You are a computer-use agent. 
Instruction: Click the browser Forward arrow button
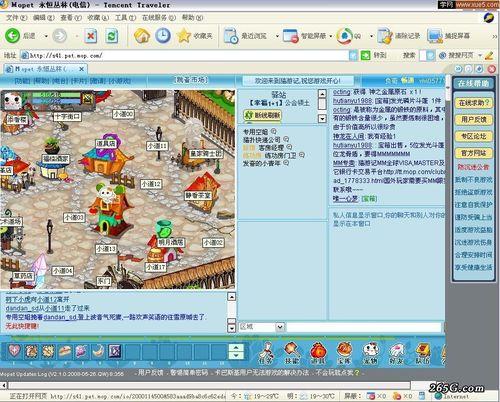60,36
